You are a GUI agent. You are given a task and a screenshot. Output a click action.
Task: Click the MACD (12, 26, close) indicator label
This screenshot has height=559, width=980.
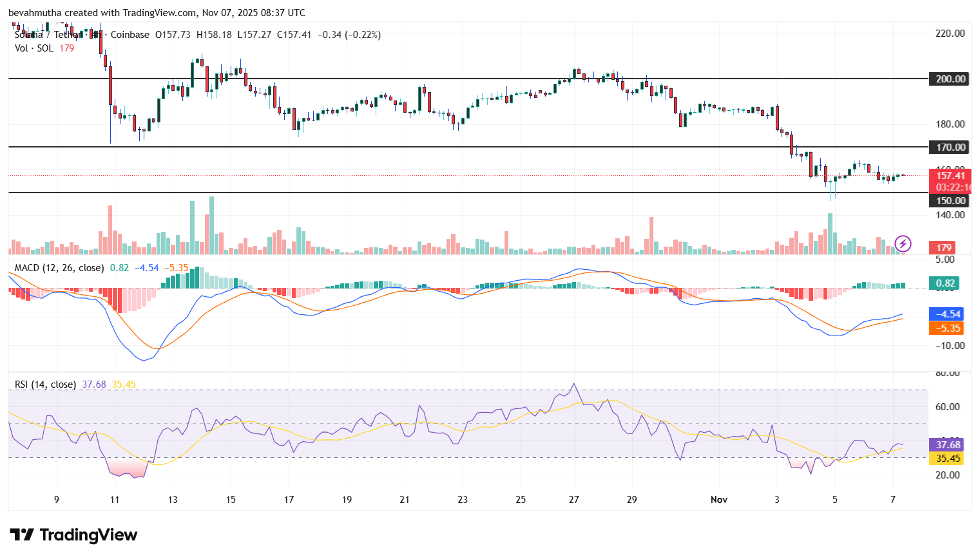click(x=57, y=268)
